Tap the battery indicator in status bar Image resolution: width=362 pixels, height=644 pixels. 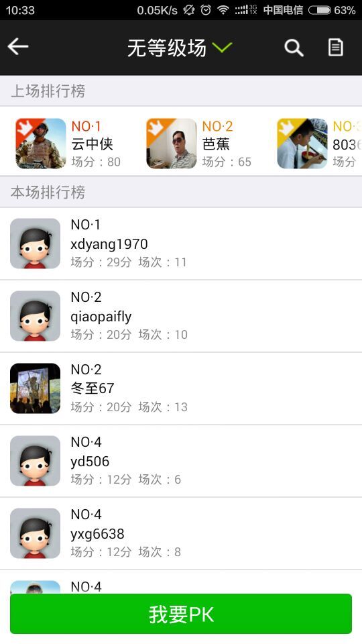pyautogui.click(x=320, y=10)
